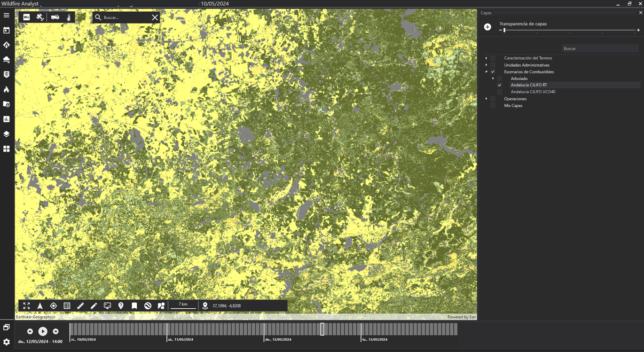Image resolution: width=644 pixels, height=352 pixels.
Task: Expand the Arbolado tree branch
Action: tap(493, 78)
